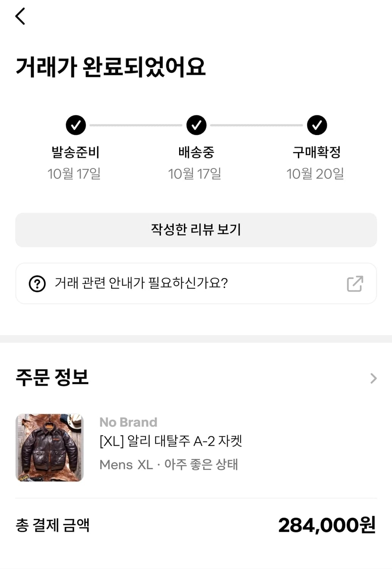392x569 pixels.
Task: Open 작성한 리뷰 보기 button
Action: [x=196, y=230]
